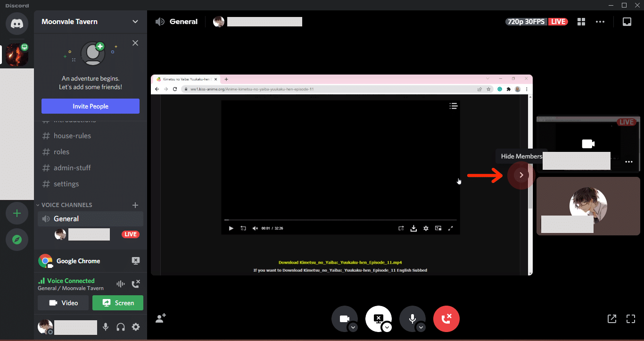
Task: Click Download Kimetsu_no_Yaiba Episode_11.mp4 link
Action: pyautogui.click(x=340, y=262)
